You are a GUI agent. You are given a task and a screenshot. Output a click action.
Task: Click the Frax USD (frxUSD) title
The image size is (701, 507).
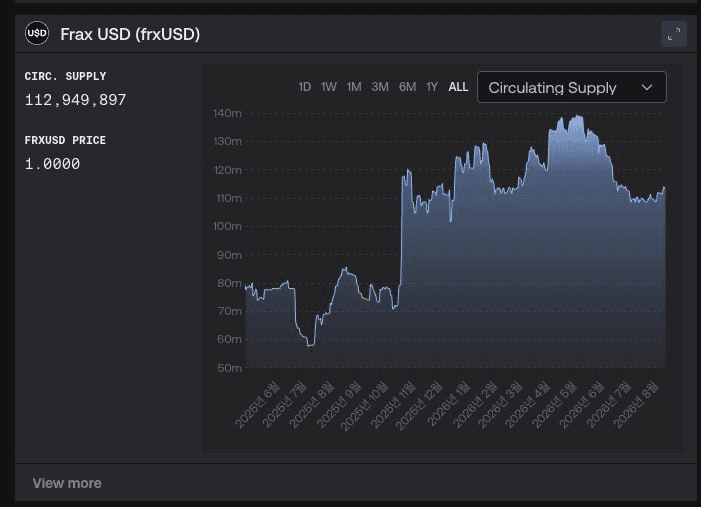(130, 34)
